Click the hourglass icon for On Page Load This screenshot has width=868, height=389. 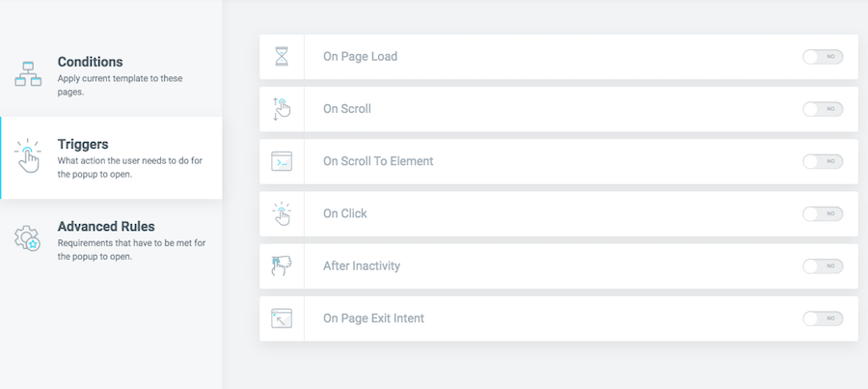[x=282, y=57]
